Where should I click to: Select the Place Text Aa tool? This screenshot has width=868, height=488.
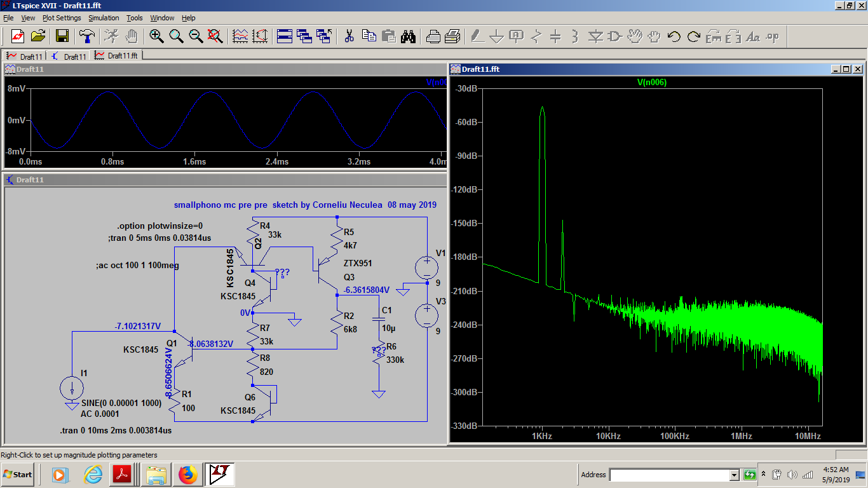[x=752, y=36]
